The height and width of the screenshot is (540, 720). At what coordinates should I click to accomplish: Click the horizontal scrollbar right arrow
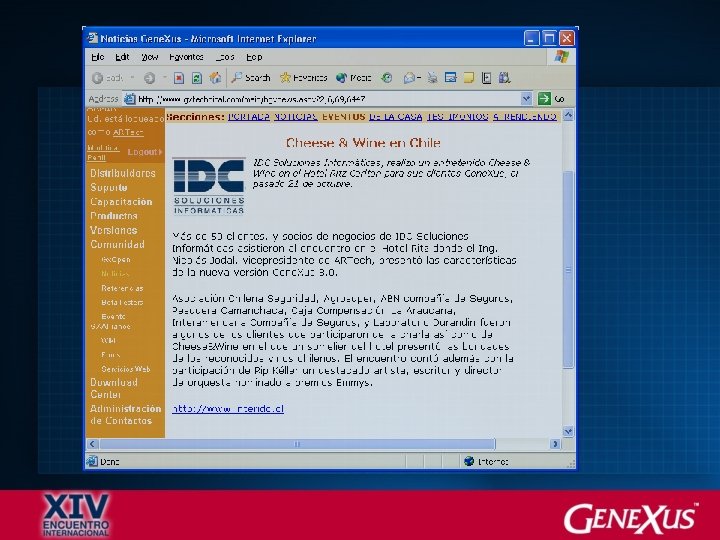[555, 444]
